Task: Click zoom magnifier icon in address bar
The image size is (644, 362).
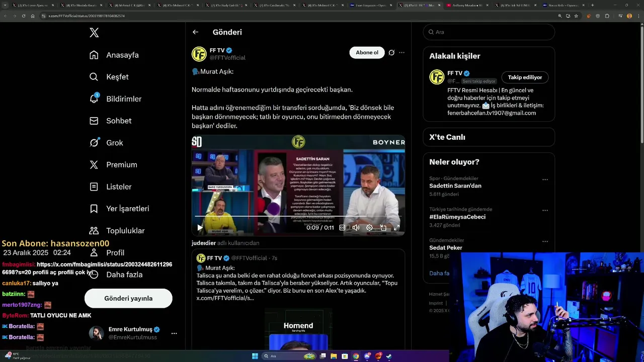Action: click(560, 16)
